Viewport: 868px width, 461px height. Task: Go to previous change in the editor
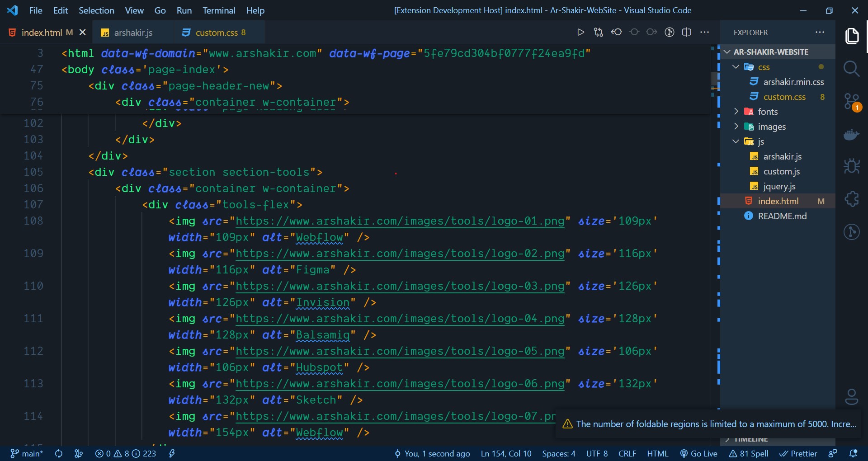(616, 32)
